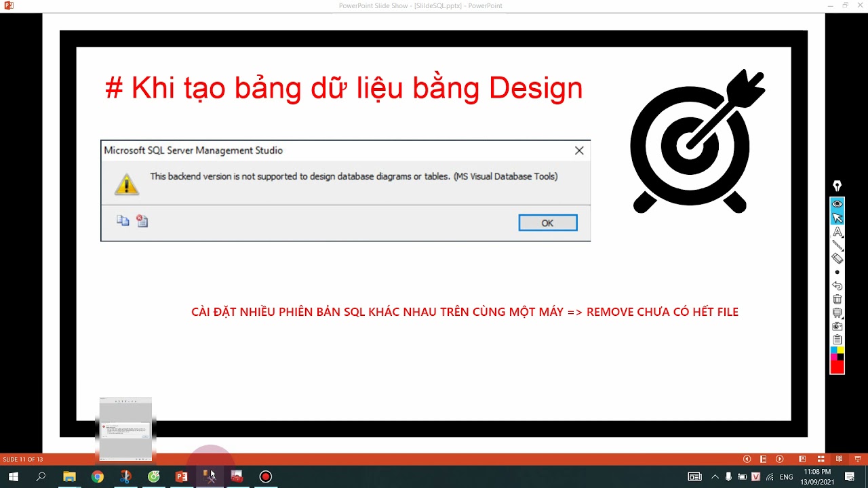Expand hidden system tray icons chevron
Image resolution: width=868 pixels, height=488 pixels.
coord(715,476)
